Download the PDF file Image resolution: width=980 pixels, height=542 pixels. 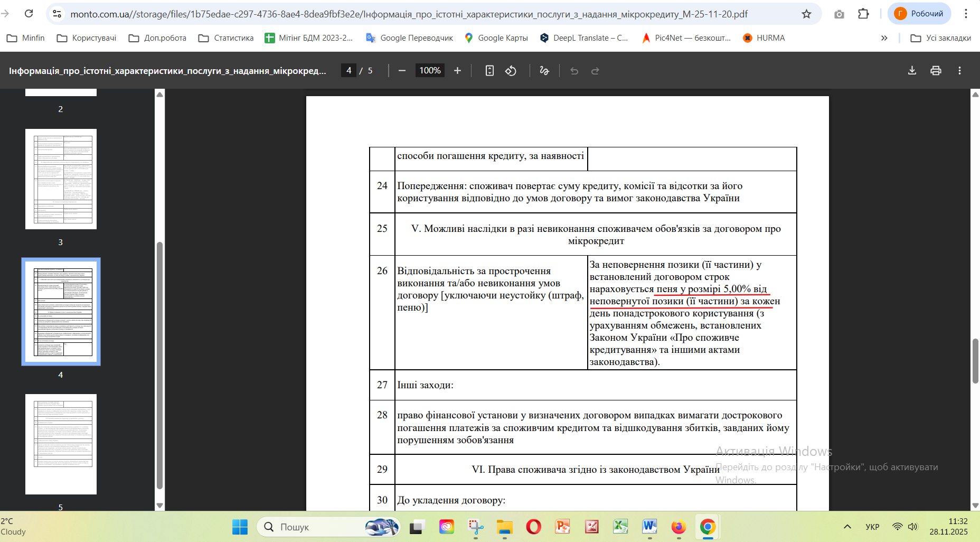tap(912, 71)
